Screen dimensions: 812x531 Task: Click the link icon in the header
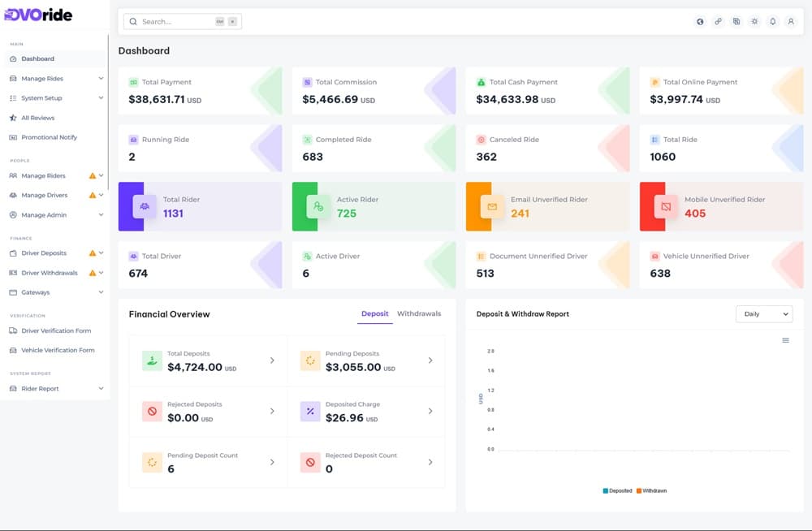(719, 22)
